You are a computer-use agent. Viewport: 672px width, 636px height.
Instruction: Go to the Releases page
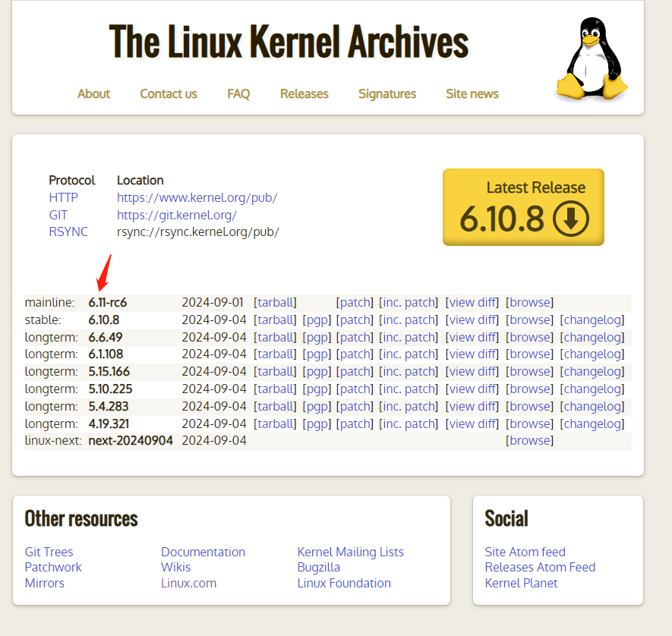pos(304,94)
